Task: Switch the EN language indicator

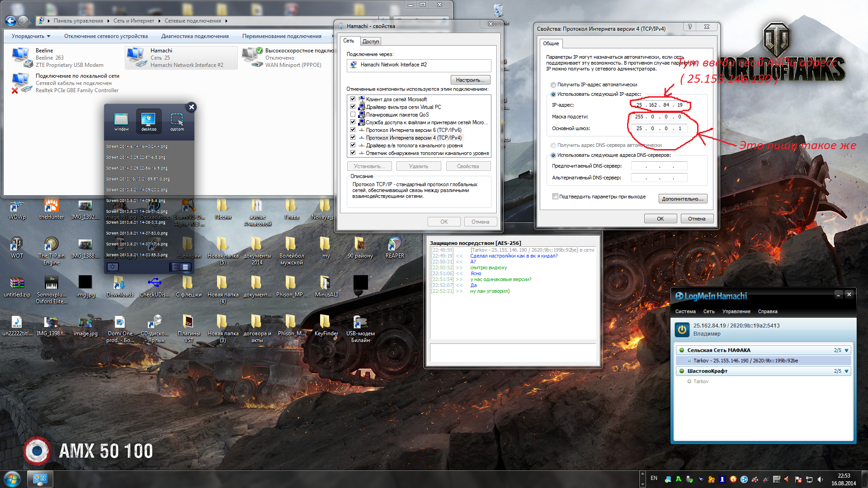Action: point(654,478)
